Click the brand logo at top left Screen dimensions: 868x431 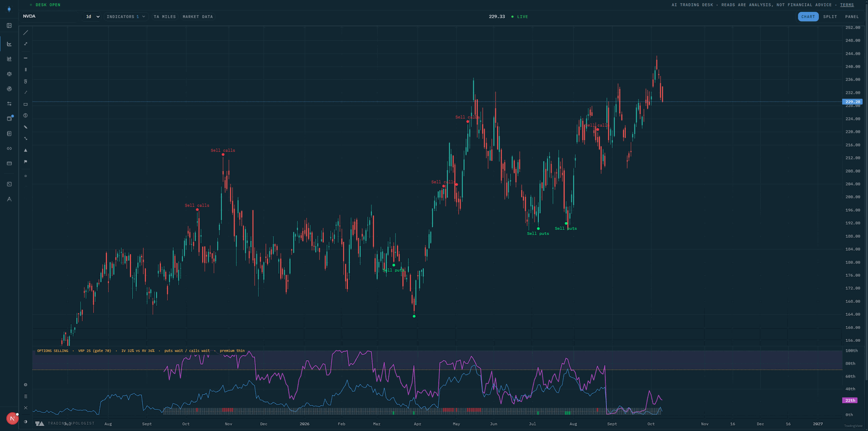point(9,9)
